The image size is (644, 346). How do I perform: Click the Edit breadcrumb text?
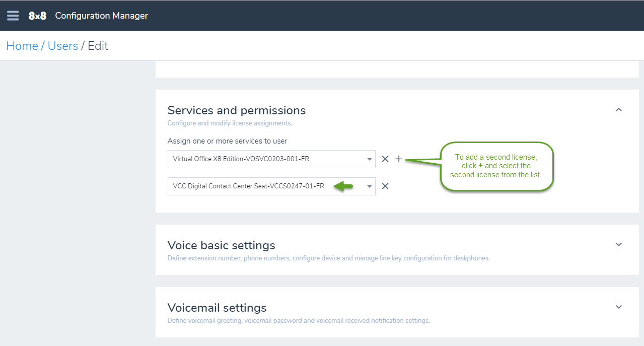(x=98, y=46)
